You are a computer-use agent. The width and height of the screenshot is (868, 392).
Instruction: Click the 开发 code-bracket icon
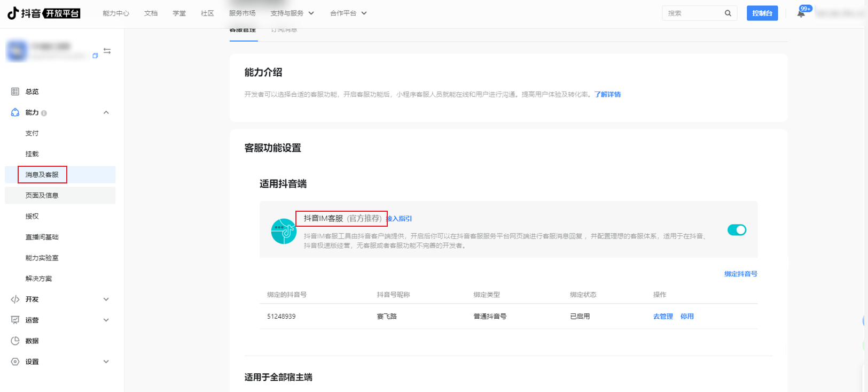[15, 299]
